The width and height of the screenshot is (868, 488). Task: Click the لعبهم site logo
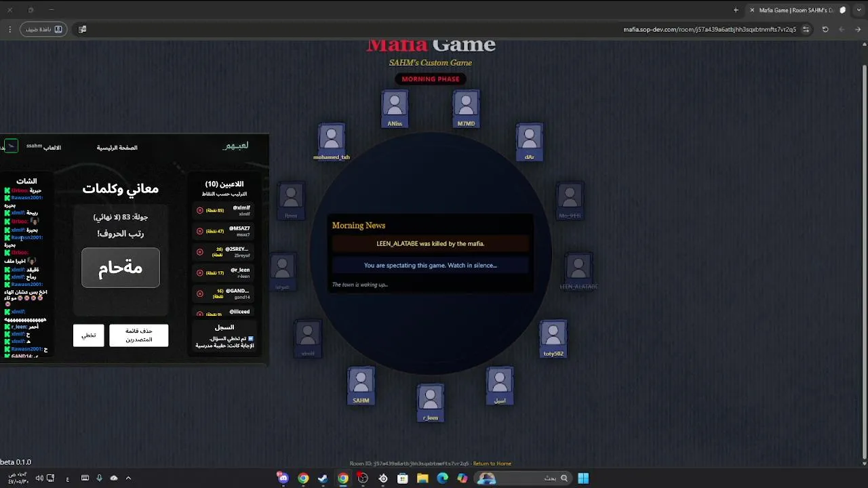click(236, 146)
